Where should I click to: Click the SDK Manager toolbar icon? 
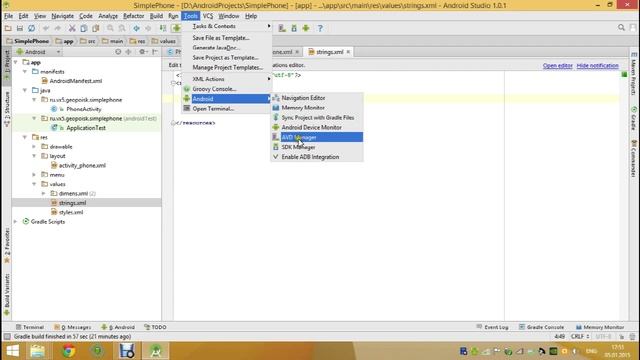coord(294,28)
